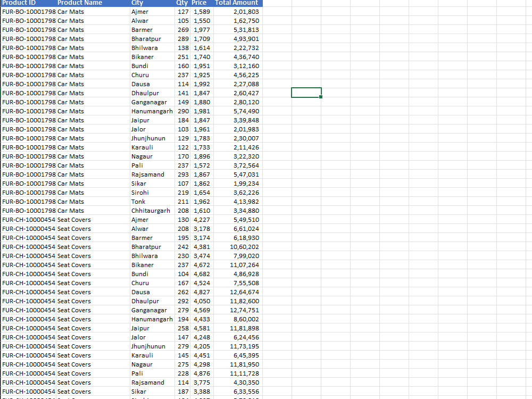The image size is (532, 399).
Task: Select Qty value 290 for Hanumangarh Car Mats
Action: pyautogui.click(x=183, y=111)
